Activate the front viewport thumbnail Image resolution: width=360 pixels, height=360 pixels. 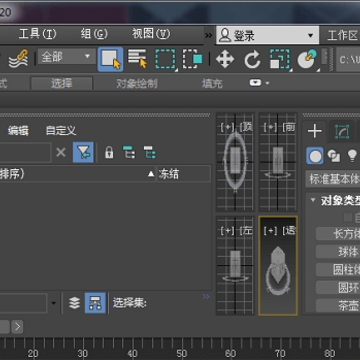click(x=278, y=162)
